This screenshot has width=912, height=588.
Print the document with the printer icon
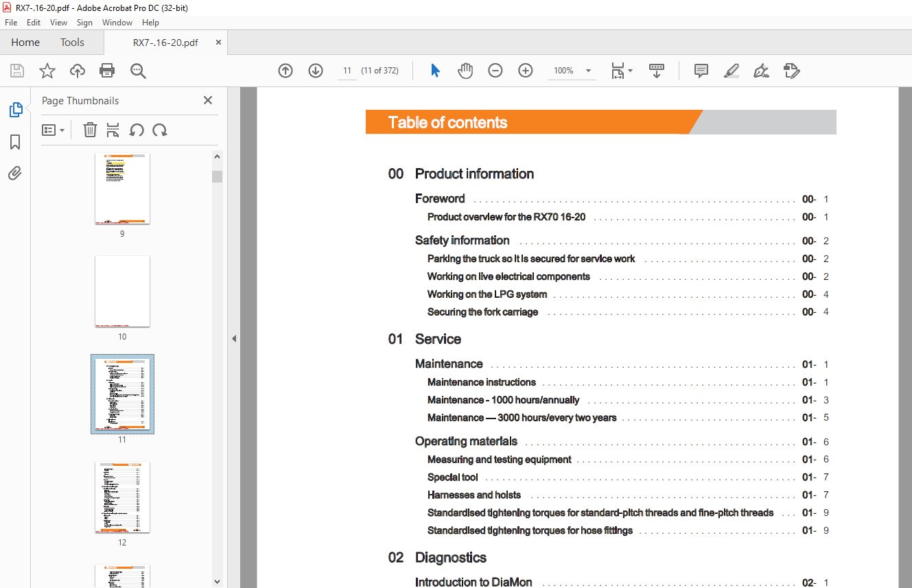[107, 71]
